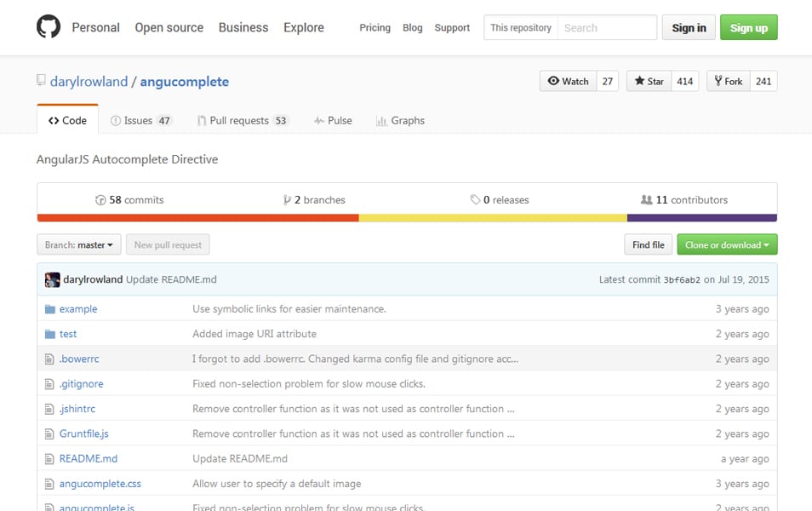Open the Pull requests tab

[242, 121]
